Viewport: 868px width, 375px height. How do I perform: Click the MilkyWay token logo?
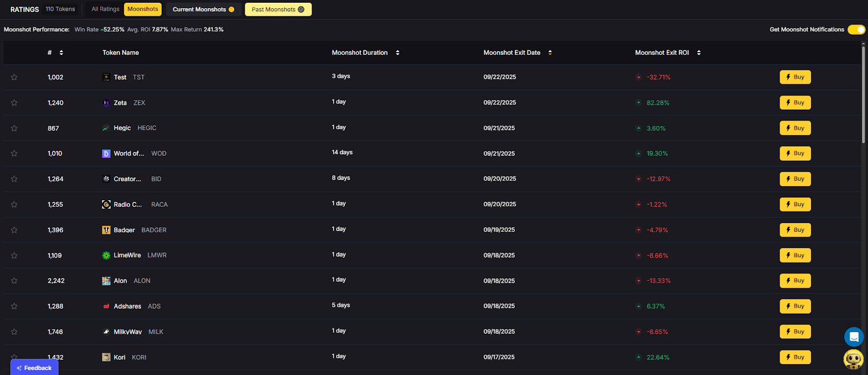[x=106, y=332]
